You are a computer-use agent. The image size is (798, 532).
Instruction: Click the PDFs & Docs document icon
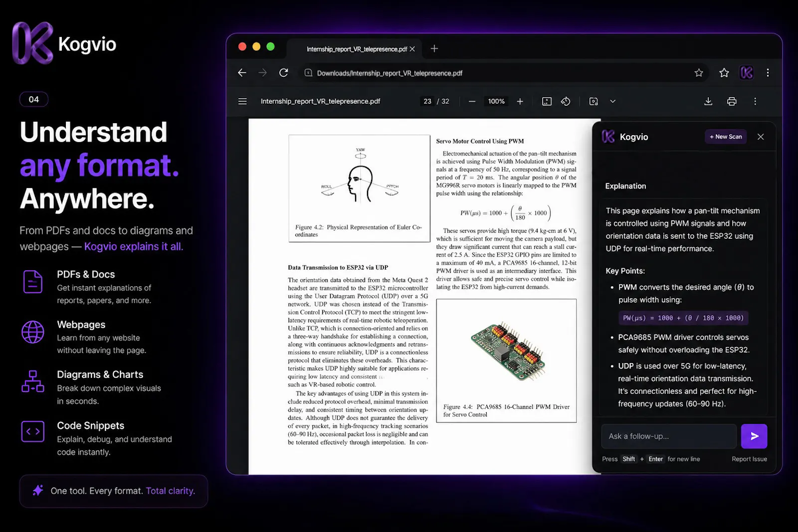click(33, 282)
